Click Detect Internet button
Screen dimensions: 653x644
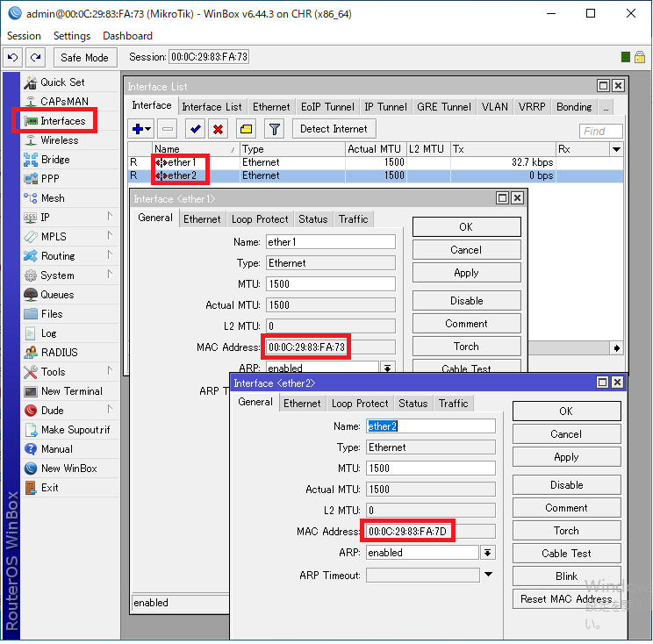[334, 129]
